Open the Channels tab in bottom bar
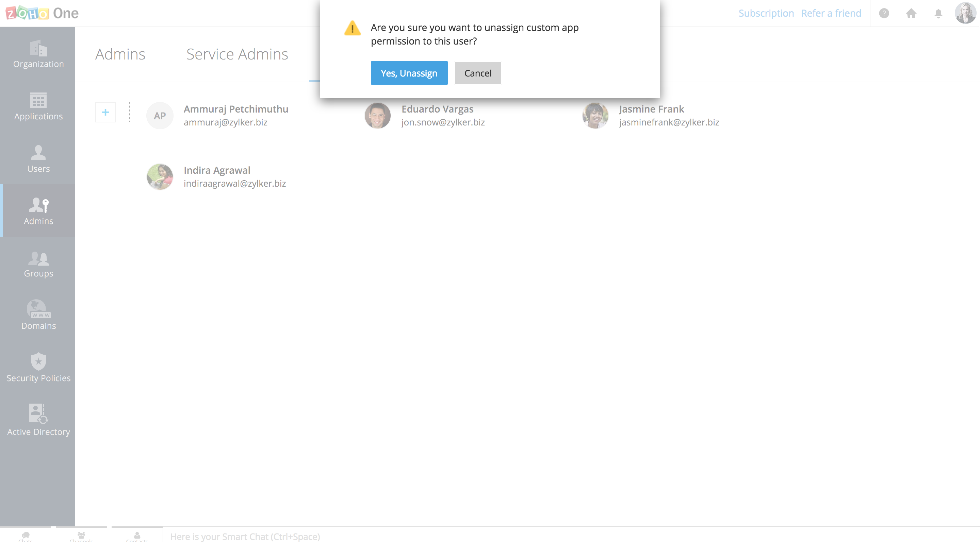Viewport: 980px width, 542px height. (81, 535)
